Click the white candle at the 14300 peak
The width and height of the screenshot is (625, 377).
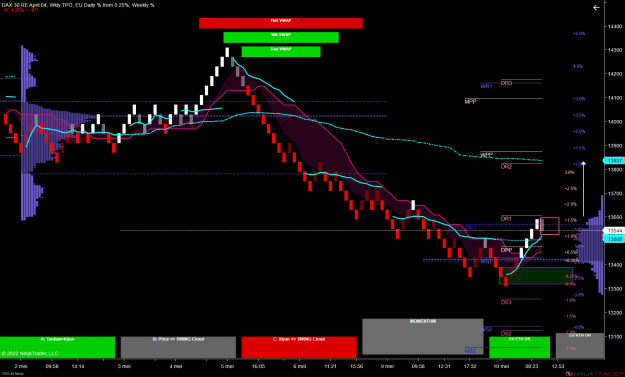227,52
